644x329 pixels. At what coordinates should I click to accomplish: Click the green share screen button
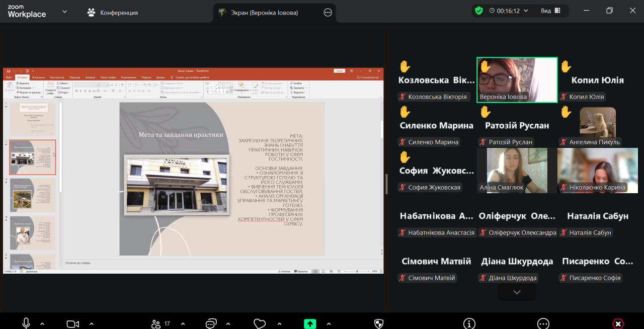[x=310, y=323]
